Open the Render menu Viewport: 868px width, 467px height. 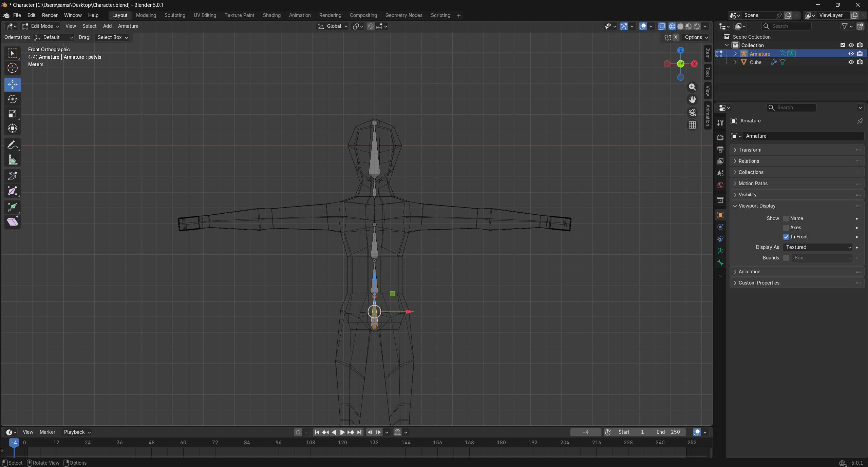(x=50, y=15)
